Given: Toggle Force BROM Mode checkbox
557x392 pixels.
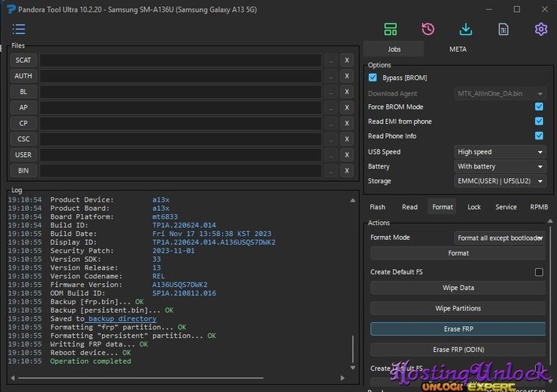Looking at the screenshot, I should click(x=539, y=107).
